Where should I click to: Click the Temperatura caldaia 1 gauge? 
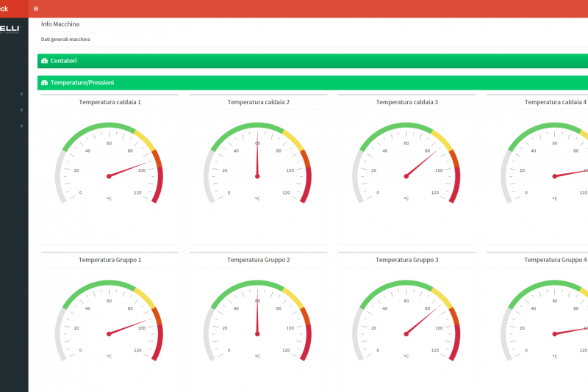coord(109,163)
